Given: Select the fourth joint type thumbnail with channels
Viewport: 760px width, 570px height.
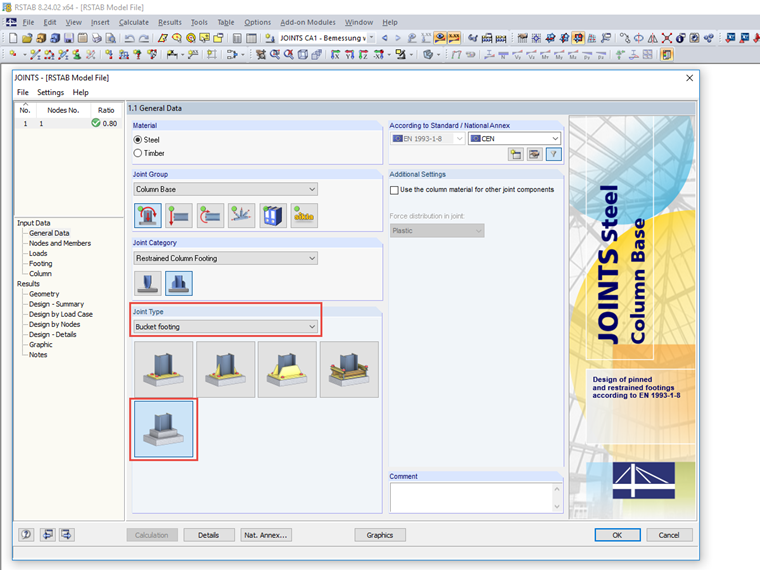Looking at the screenshot, I should coord(349,369).
